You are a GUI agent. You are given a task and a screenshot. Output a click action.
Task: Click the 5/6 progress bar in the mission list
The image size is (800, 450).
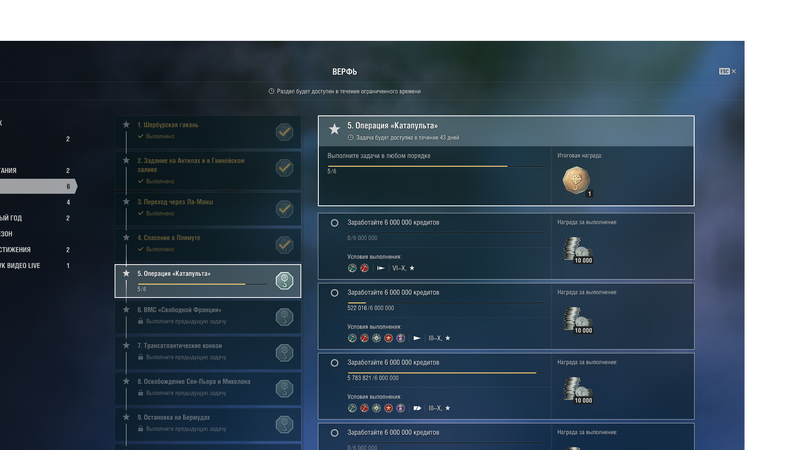point(203,284)
